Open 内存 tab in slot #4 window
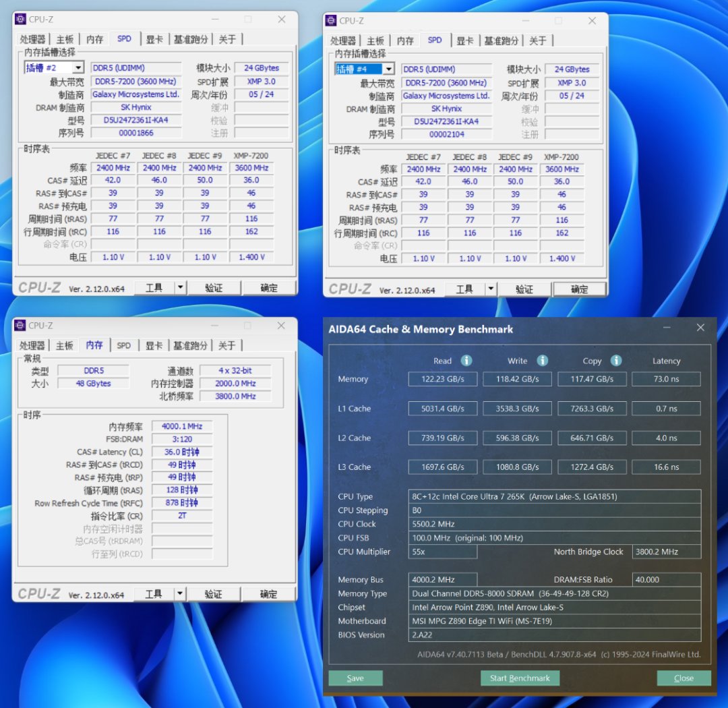Screen dimensions: 728x708 coord(405,40)
